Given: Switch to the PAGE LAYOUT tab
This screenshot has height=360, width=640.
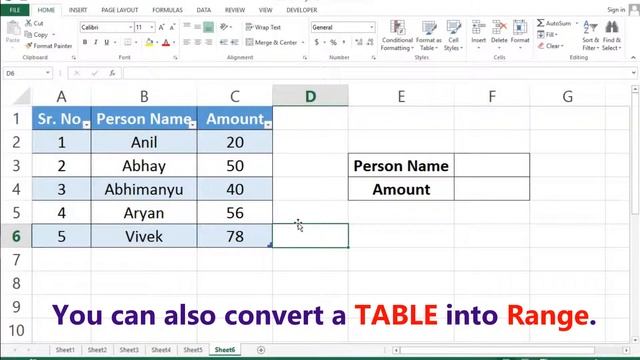Looking at the screenshot, I should 120,10.
